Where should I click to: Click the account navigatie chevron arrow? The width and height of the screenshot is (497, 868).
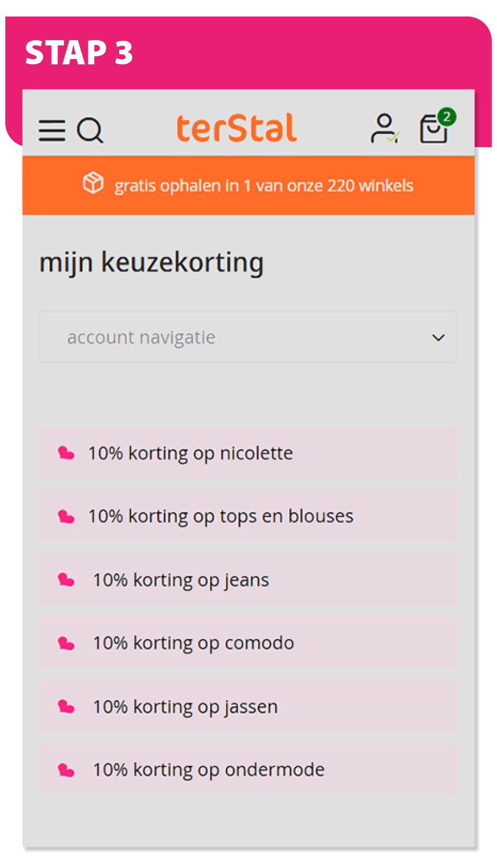coord(438,338)
